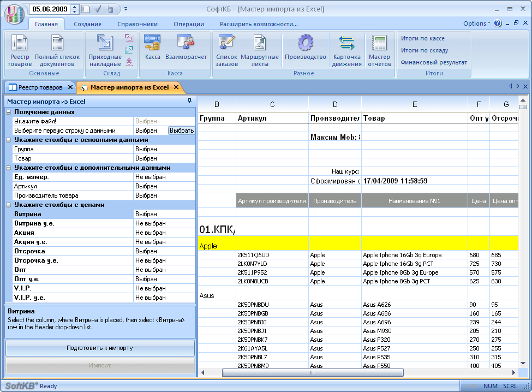
Task: Click the bottom small icon in the Склад group
Action: (129, 62)
